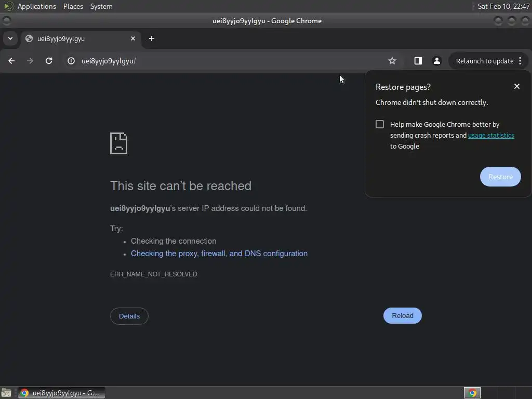
Task: Open the Places menu
Action: [x=73, y=6]
